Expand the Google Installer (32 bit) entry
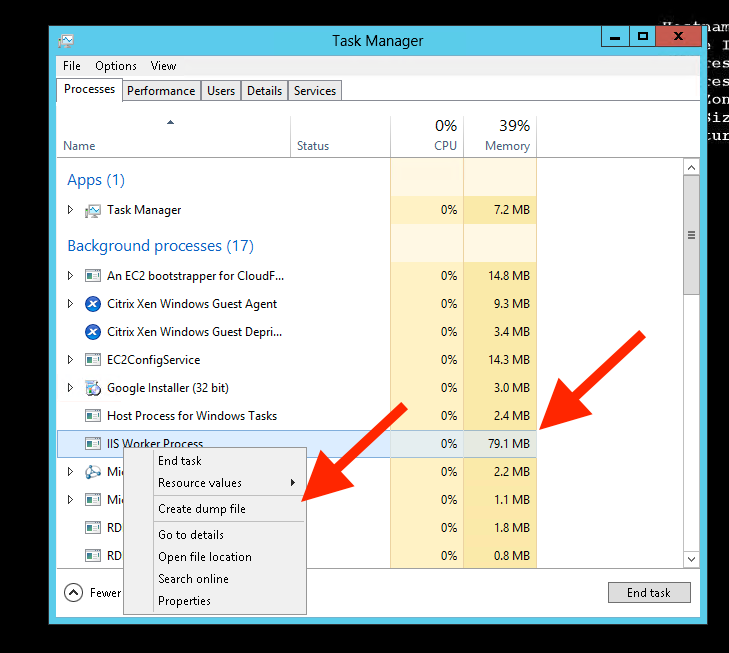 (70, 388)
